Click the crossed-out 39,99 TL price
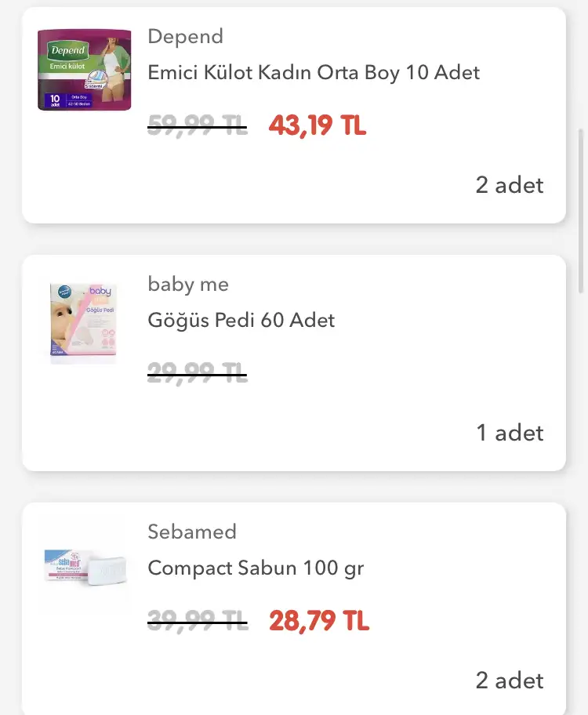The height and width of the screenshot is (715, 588). (x=198, y=622)
